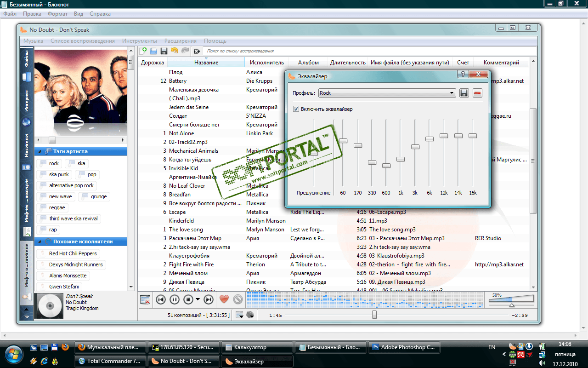588x368 pixels.
Task: Ban this track with the grey circle icon
Action: pyautogui.click(x=237, y=299)
